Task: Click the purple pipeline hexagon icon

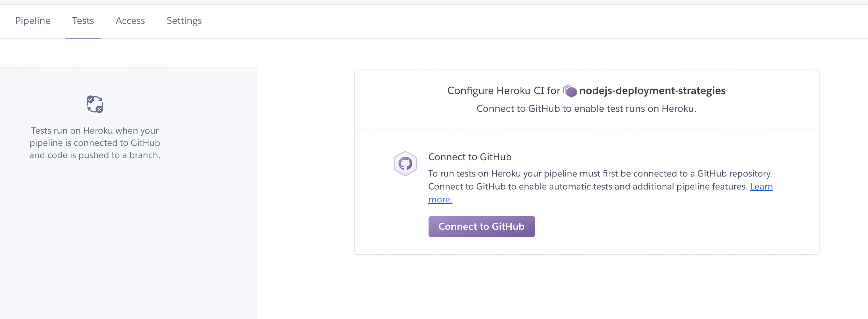Action: (570, 91)
